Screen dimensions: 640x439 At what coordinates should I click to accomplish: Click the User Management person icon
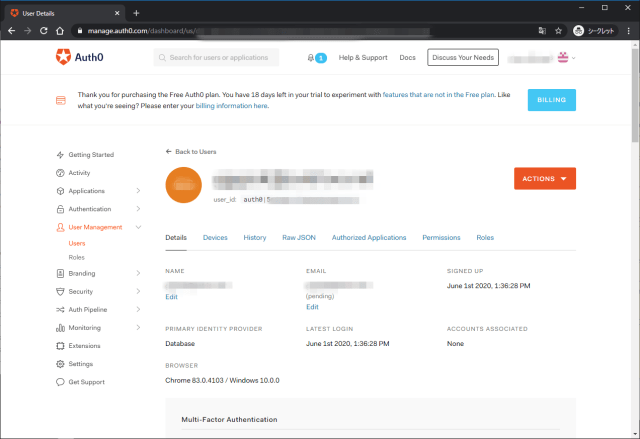point(60,227)
